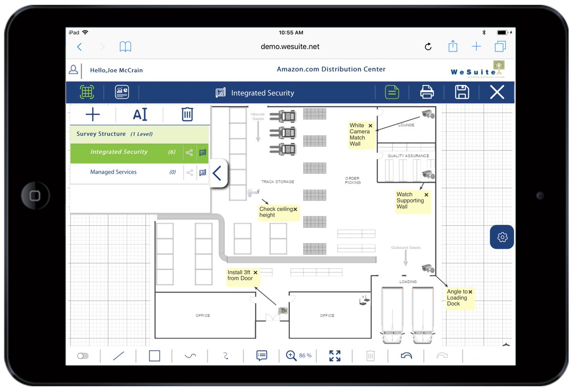The height and width of the screenshot is (392, 573).
Task: Delete using the trash icon
Action: (x=187, y=114)
